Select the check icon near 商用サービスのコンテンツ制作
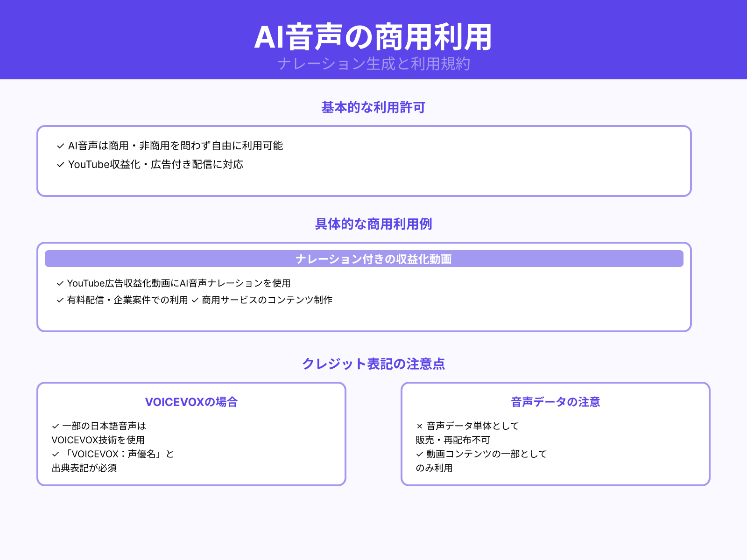This screenshot has height=560, width=747. click(195, 301)
